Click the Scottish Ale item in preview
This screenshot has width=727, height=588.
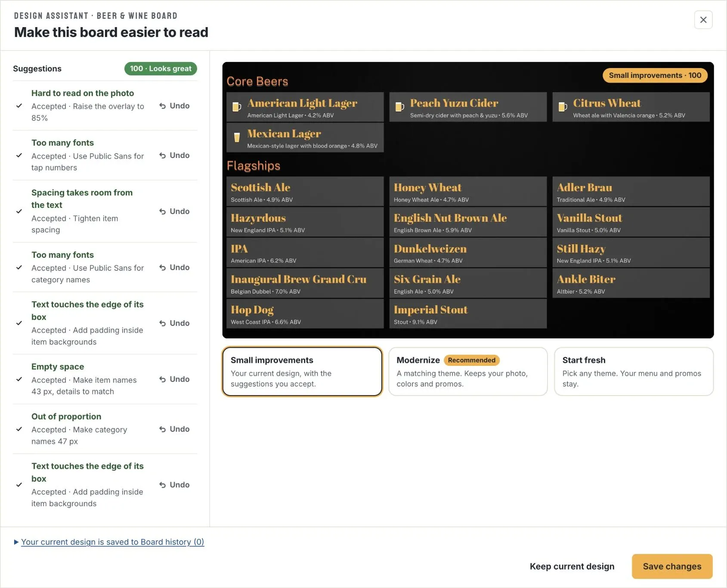(x=305, y=192)
